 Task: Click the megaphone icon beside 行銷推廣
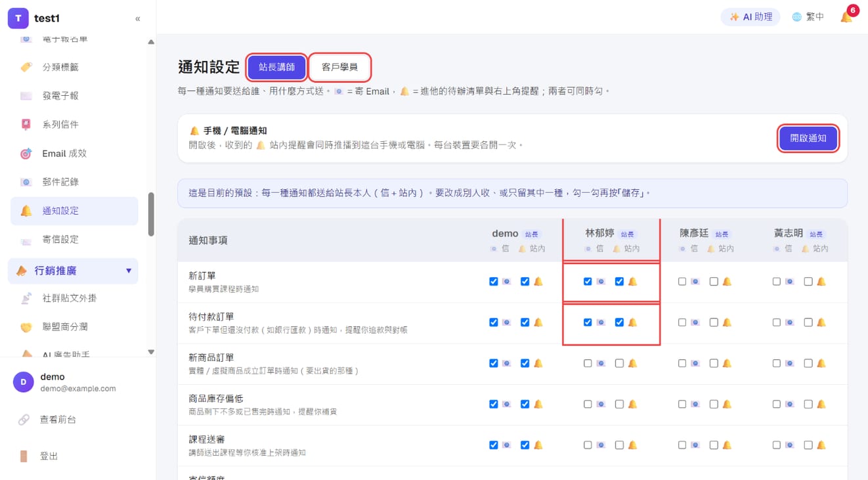(x=22, y=271)
